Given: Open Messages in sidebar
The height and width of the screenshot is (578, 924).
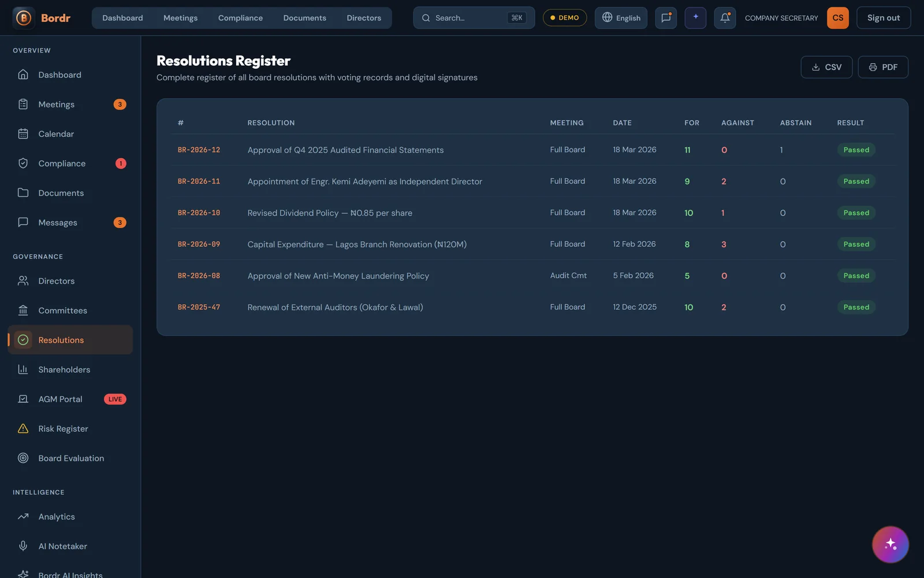Looking at the screenshot, I should pos(70,222).
